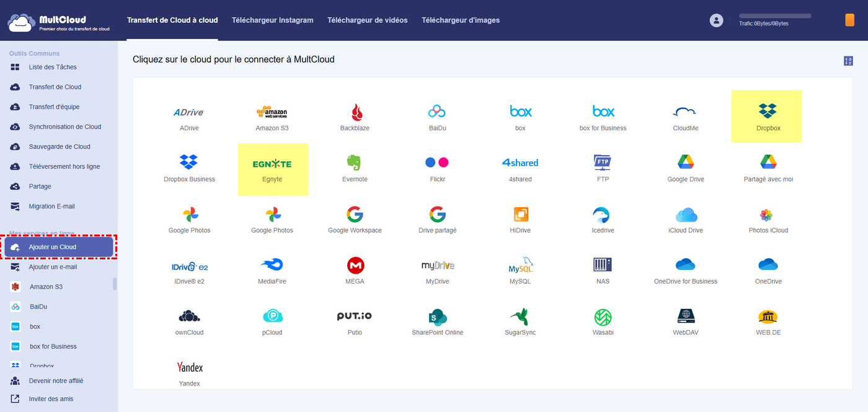Choose the iCloud Drive icon
This screenshot has width=868, height=412.
[x=686, y=215]
